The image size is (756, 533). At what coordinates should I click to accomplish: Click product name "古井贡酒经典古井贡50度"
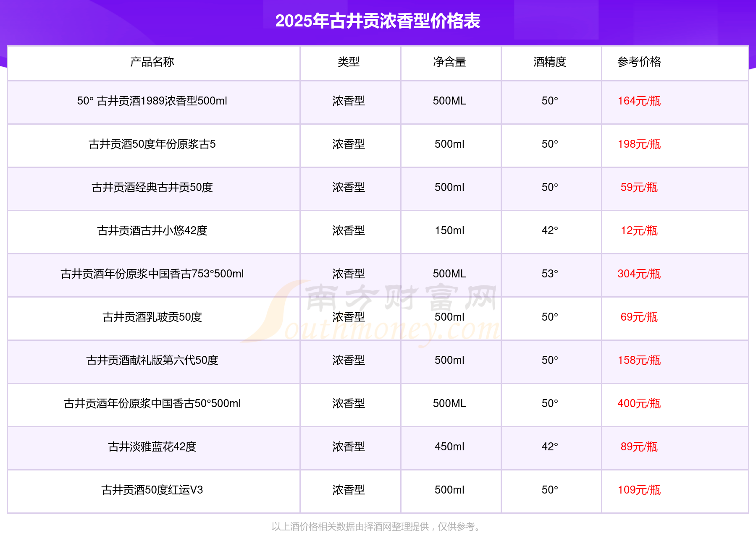[152, 188]
